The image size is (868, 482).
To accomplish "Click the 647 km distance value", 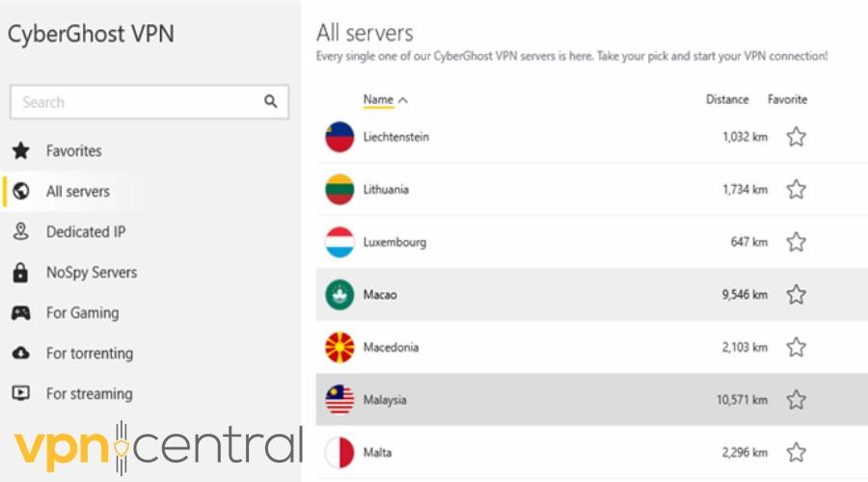I will [x=749, y=242].
